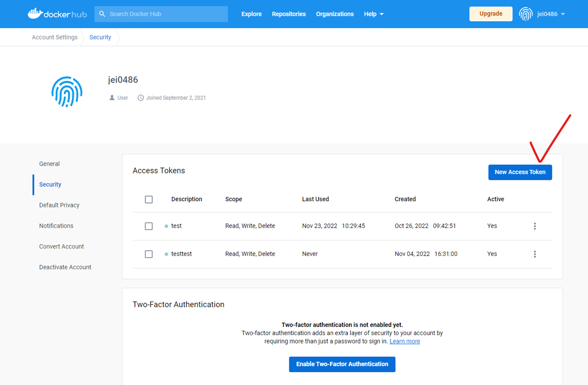Screen dimensions: 588x385
Task: Click the fingerprint avatar in top bar
Action: pos(526,14)
